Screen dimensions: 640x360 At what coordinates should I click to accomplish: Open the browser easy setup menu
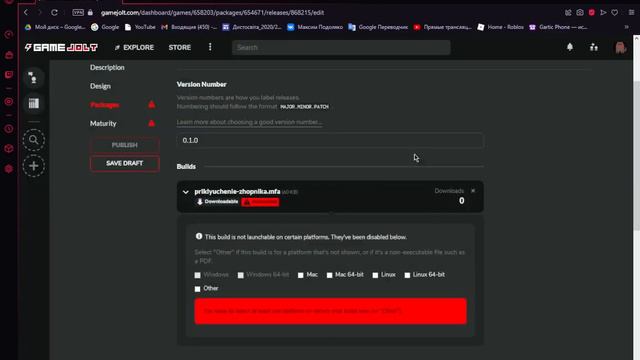tap(631, 13)
